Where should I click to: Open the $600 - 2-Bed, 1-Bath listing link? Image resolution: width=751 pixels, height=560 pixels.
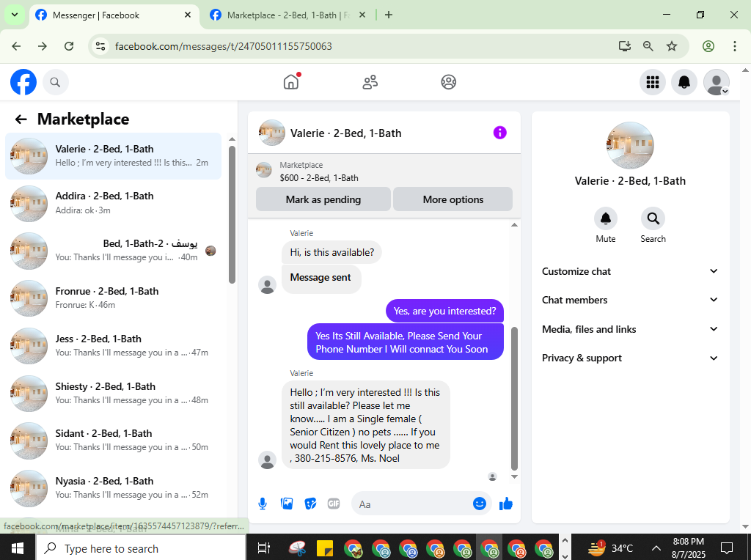pyautogui.click(x=319, y=178)
